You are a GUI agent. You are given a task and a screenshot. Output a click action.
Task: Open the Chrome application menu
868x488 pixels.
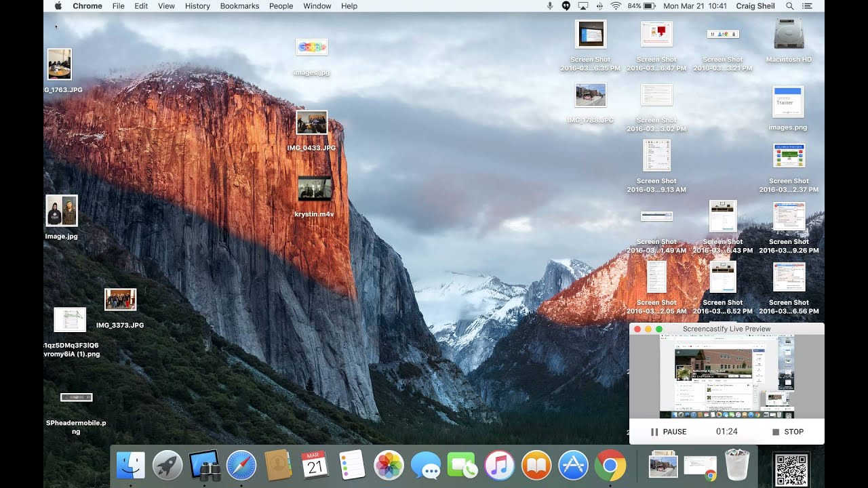coord(87,6)
